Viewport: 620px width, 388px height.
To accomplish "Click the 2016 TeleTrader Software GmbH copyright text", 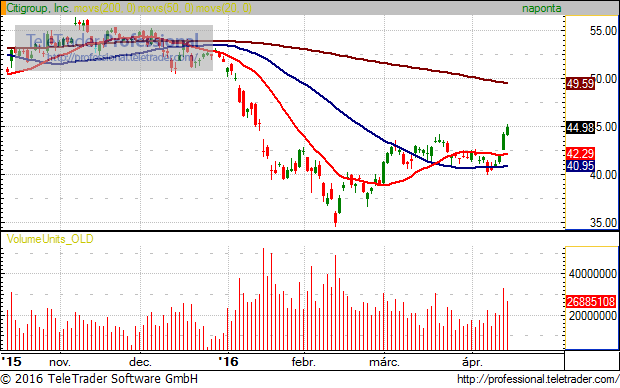I will pos(99,379).
